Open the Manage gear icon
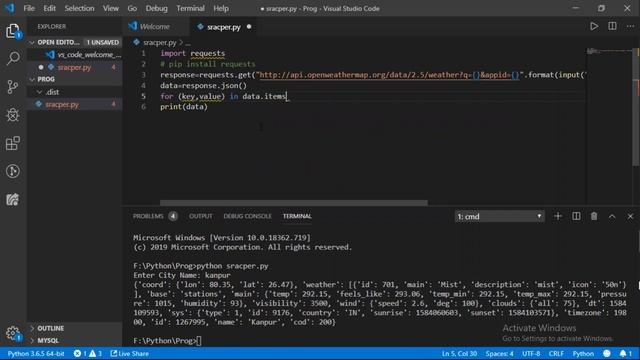Image resolution: width=640 pixels, height=360 pixels. pyautogui.click(x=13, y=333)
